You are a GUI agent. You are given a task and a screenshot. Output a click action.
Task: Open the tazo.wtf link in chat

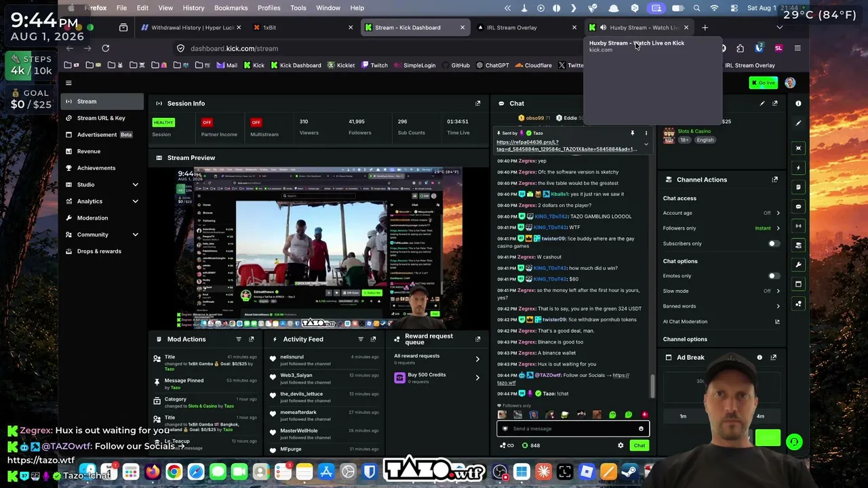pyautogui.click(x=563, y=379)
